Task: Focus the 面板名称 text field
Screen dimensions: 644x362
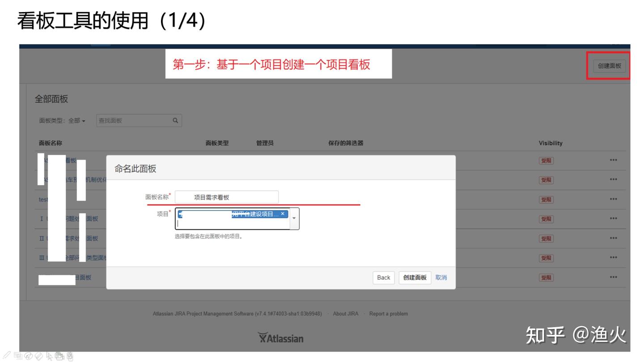Action: [x=226, y=197]
